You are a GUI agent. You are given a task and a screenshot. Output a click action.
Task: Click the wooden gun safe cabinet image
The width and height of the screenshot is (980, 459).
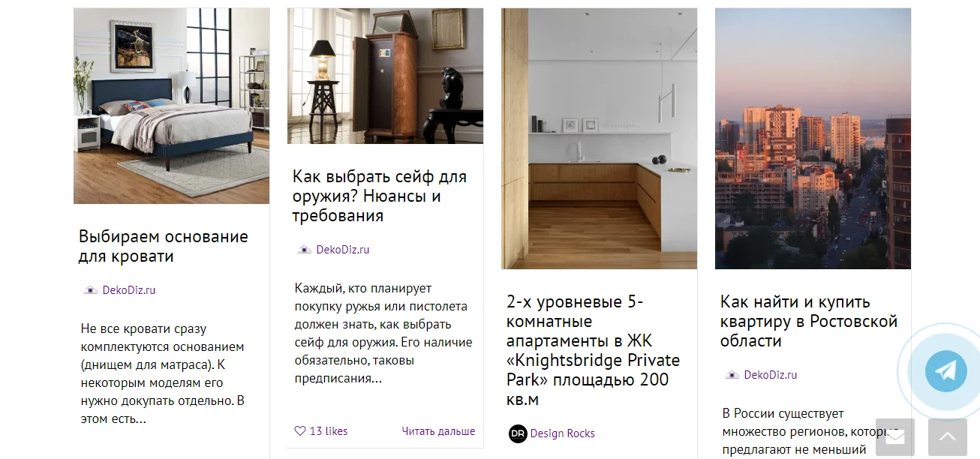[385, 76]
